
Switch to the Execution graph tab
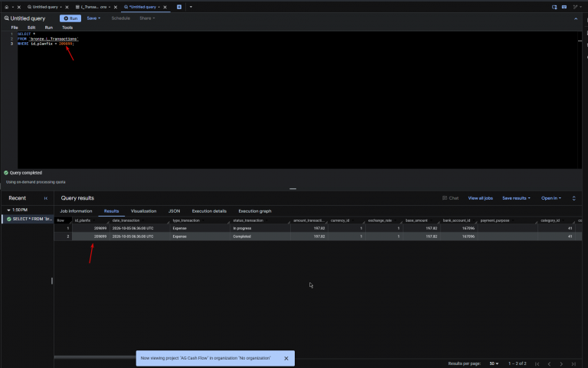point(255,211)
